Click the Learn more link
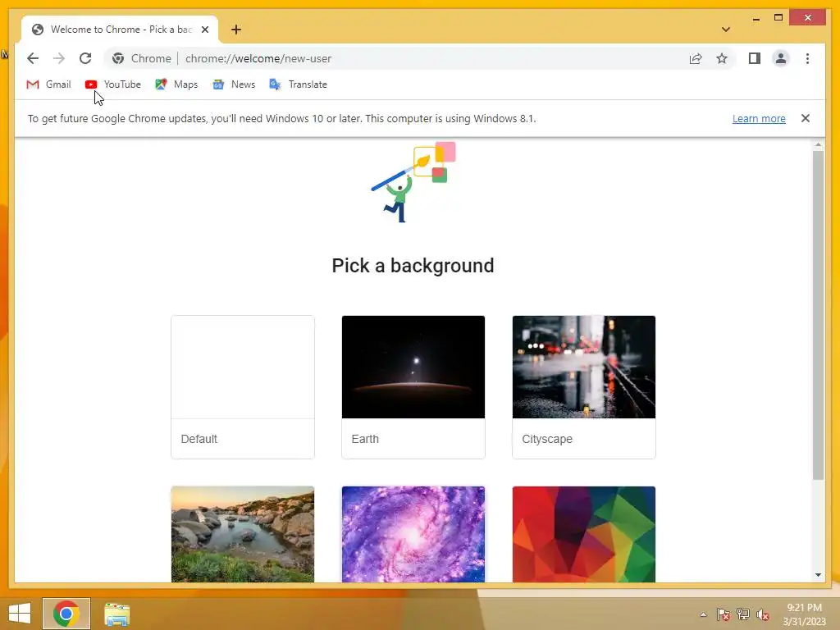Image resolution: width=840 pixels, height=630 pixels. [x=759, y=118]
